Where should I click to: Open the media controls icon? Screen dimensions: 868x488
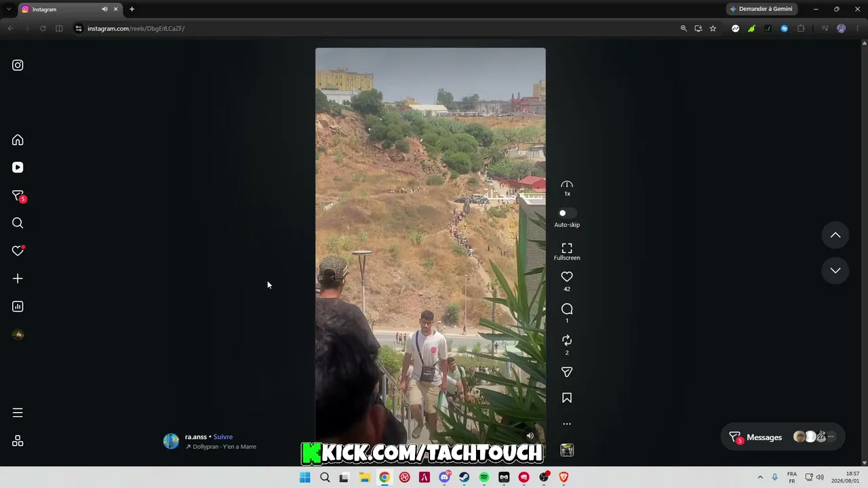click(825, 28)
